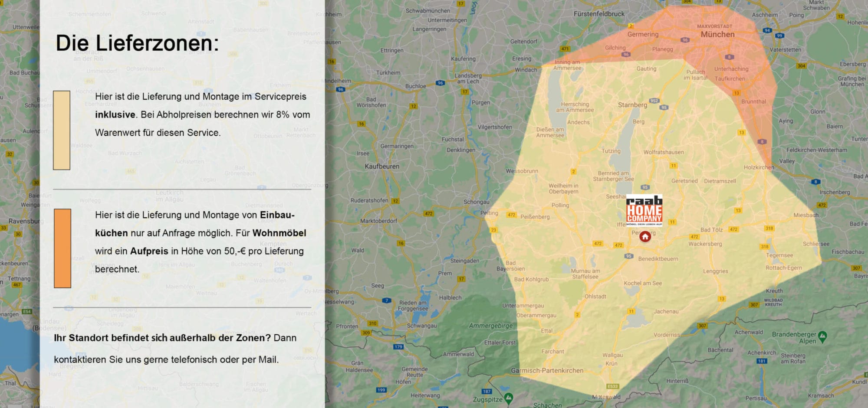Image resolution: width=868 pixels, height=408 pixels.
Task: Click the 952 road shield near Starnberg
Action: point(654,101)
